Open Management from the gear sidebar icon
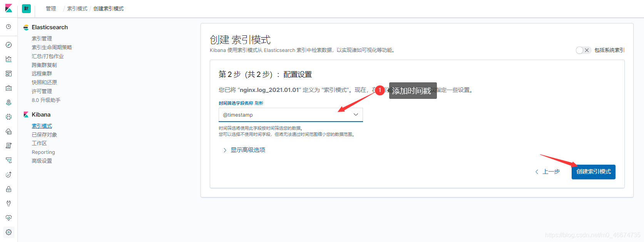 point(8,232)
